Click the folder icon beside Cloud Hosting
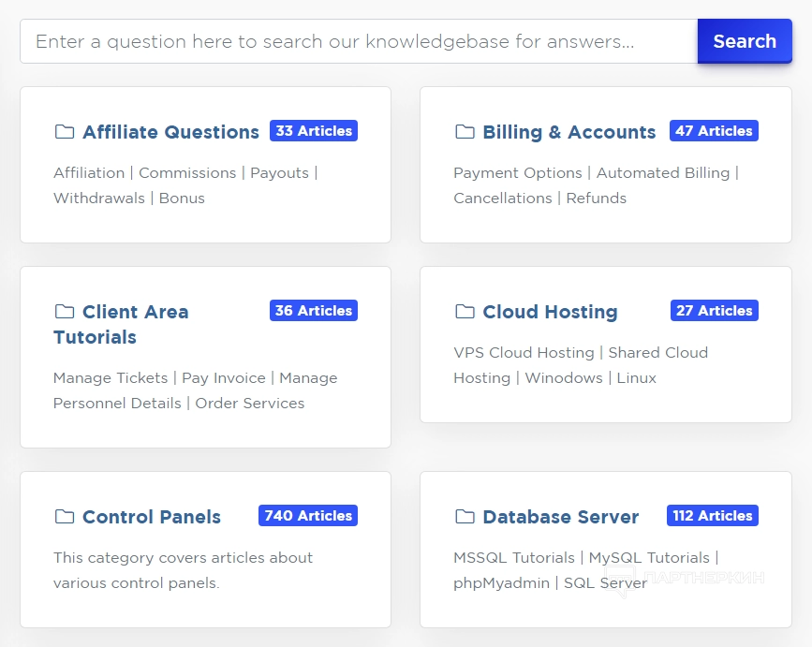This screenshot has width=812, height=647. point(465,312)
